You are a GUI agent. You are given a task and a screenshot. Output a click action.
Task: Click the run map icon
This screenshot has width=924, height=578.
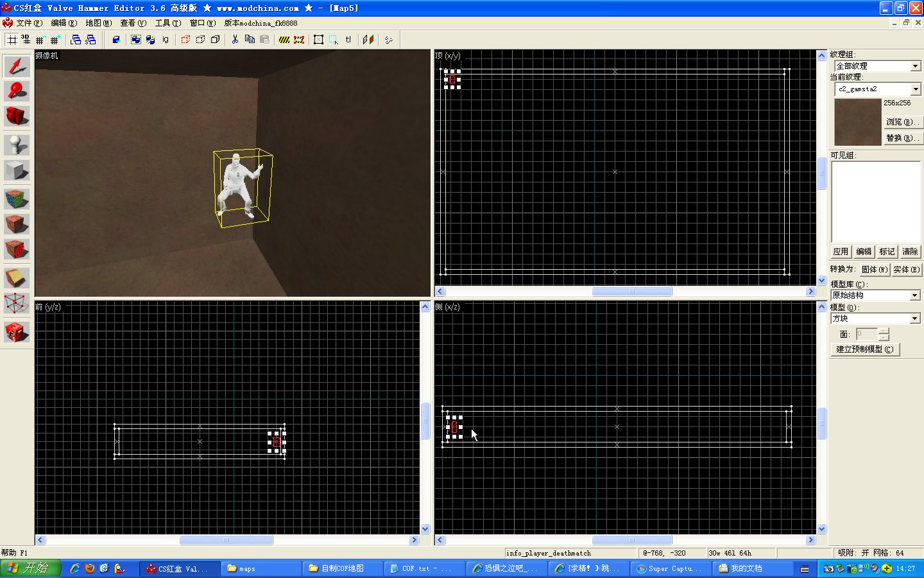(389, 40)
